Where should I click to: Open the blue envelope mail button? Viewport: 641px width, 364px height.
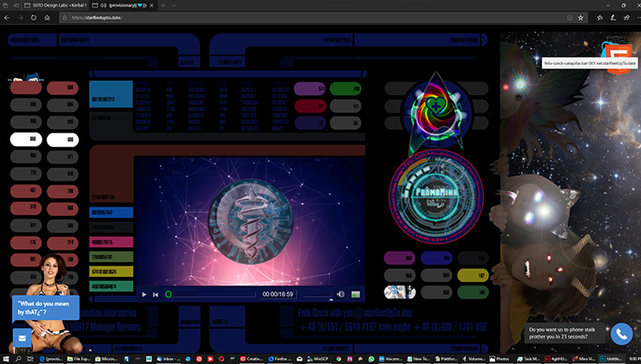(22, 338)
